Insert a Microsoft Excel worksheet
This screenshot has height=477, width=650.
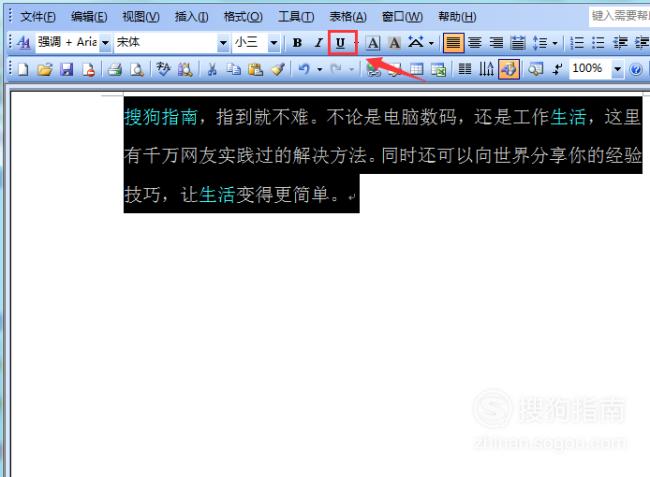click(438, 69)
